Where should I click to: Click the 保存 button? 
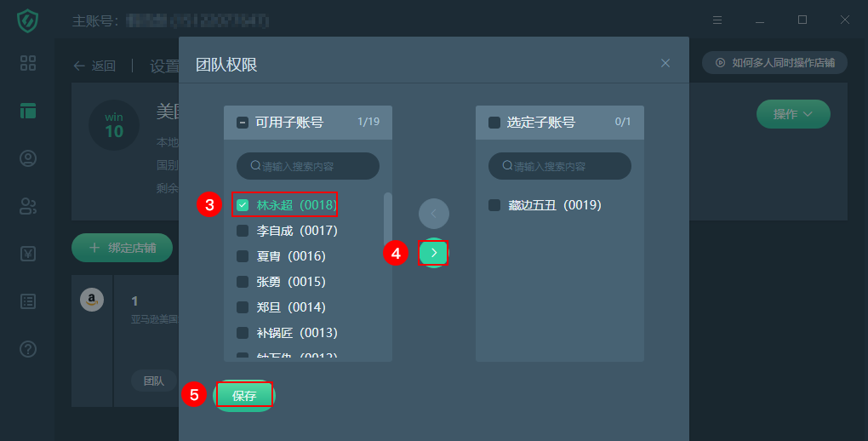244,396
